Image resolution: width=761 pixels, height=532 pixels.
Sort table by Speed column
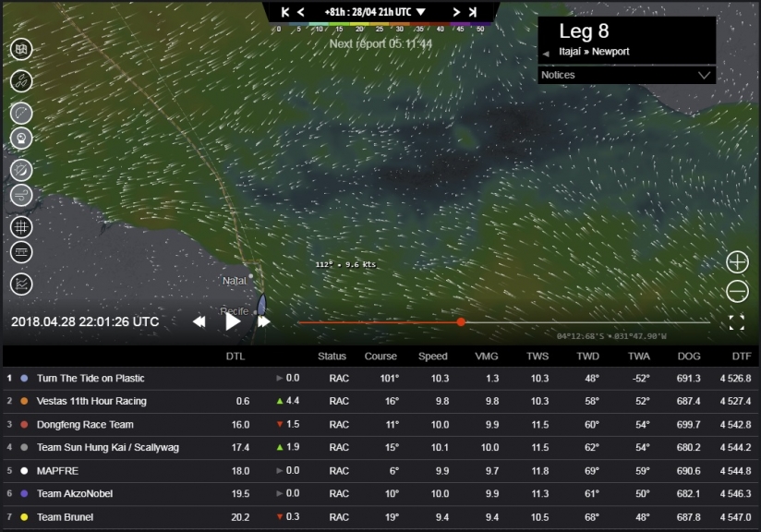click(432, 356)
